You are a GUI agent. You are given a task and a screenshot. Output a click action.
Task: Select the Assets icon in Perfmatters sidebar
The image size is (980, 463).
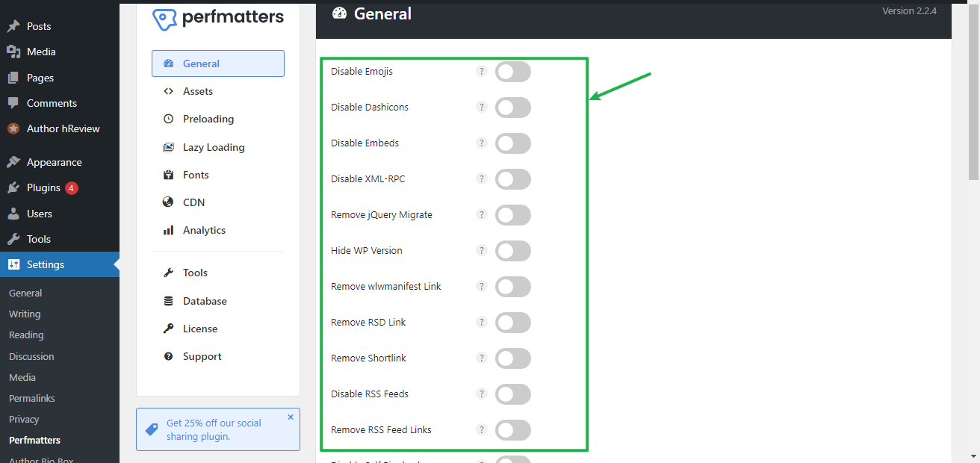pos(169,90)
